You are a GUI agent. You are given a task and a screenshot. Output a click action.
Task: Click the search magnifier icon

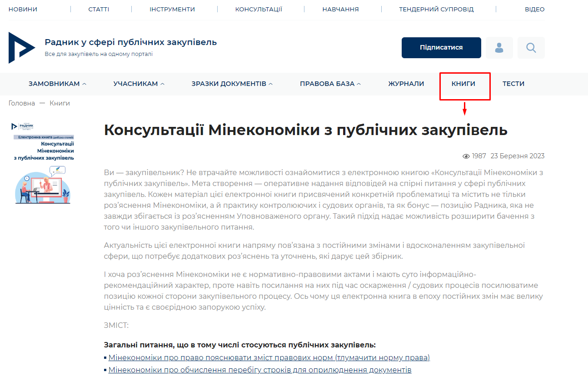[531, 48]
